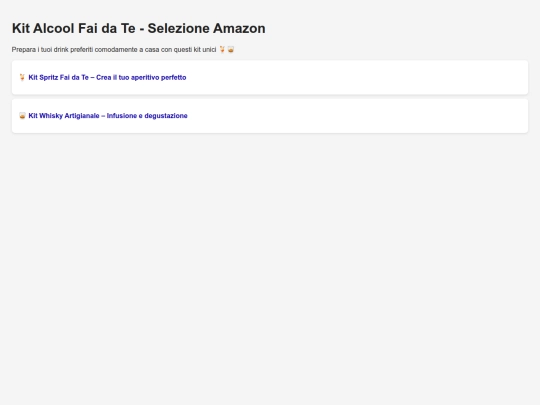Click the blank gray background below the cards
This screenshot has height=405, width=540.
click(270, 269)
